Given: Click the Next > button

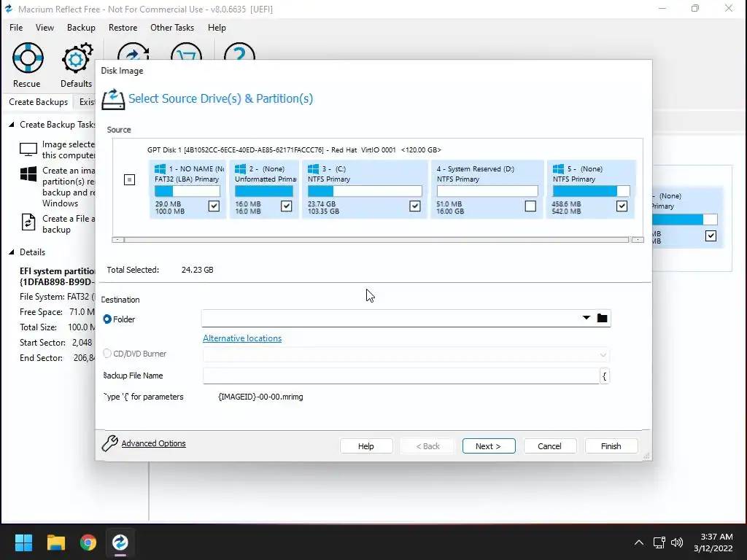Looking at the screenshot, I should (489, 446).
